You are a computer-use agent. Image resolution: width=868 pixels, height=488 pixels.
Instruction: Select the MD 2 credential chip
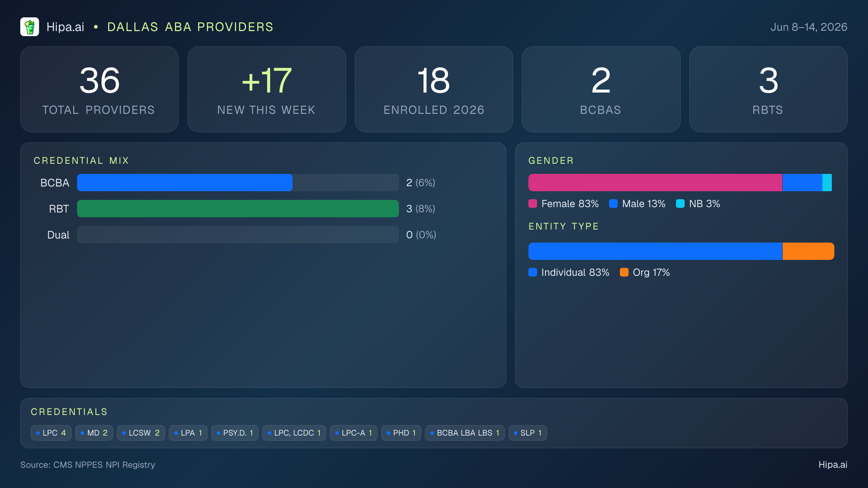[94, 433]
